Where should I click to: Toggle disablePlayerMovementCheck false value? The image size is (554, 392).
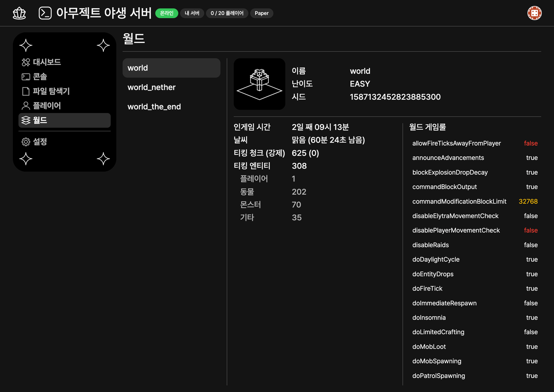(530, 230)
